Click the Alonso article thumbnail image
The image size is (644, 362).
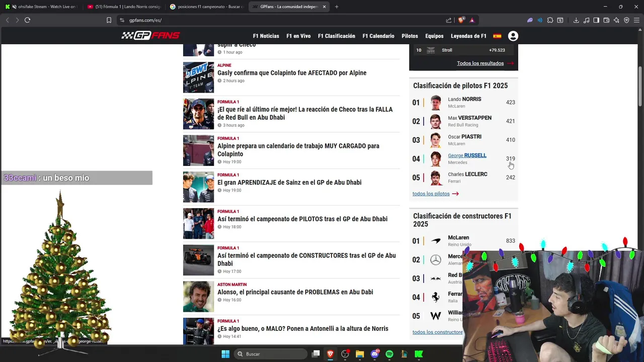pyautogui.click(x=198, y=297)
